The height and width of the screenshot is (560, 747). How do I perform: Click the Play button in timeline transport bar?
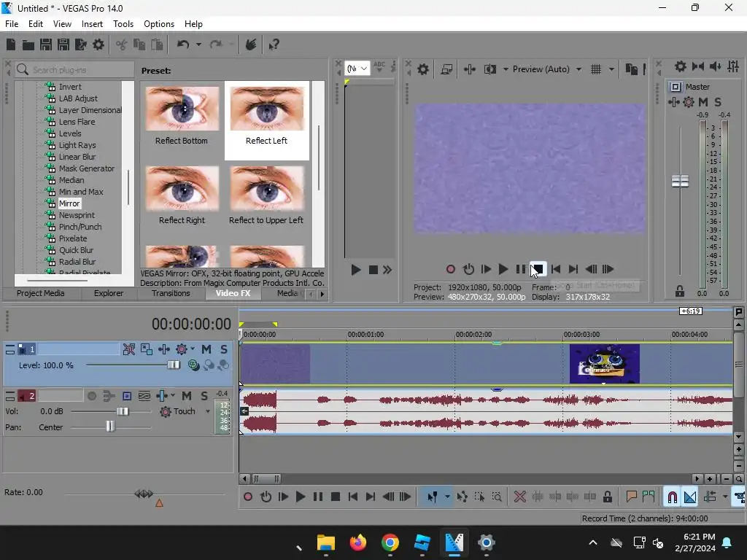click(300, 497)
